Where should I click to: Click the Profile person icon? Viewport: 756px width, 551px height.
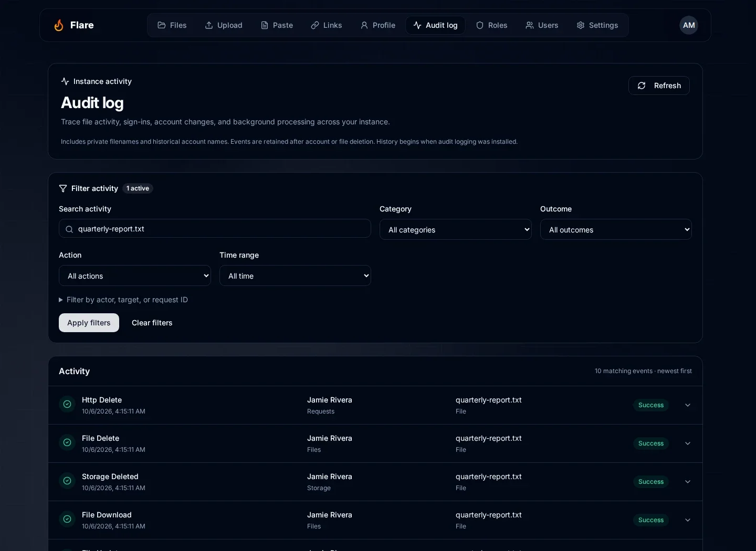(364, 25)
